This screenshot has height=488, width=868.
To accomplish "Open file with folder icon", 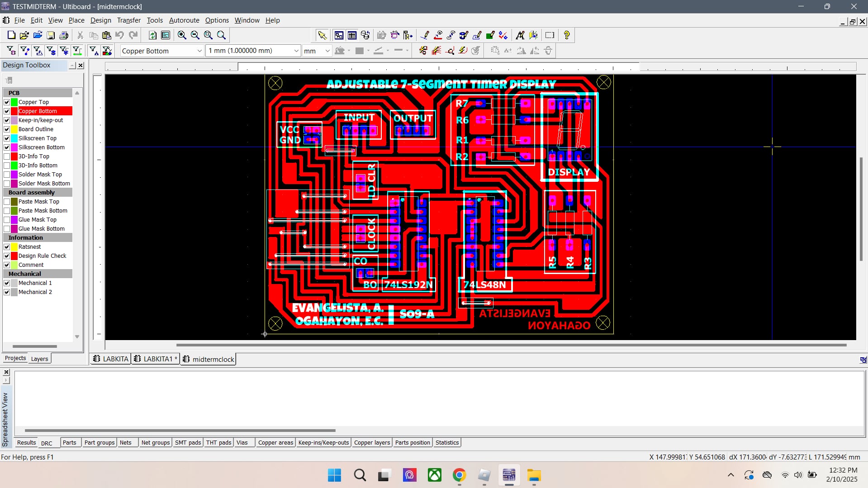I will point(24,35).
